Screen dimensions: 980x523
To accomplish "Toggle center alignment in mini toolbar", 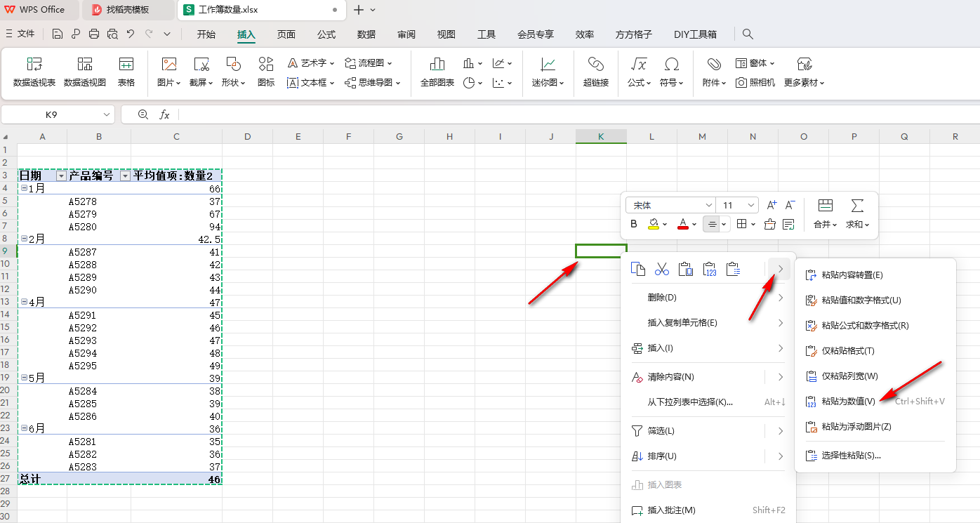I will [x=711, y=224].
